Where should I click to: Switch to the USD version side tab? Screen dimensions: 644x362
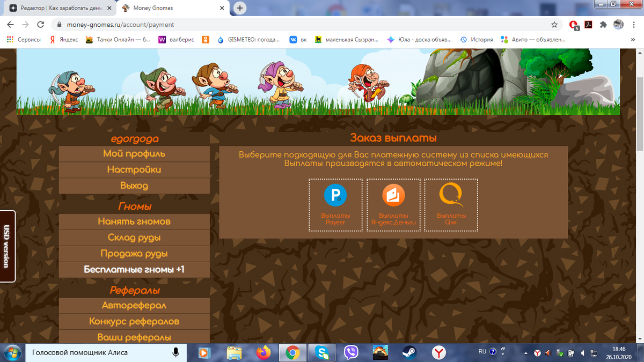click(x=7, y=246)
